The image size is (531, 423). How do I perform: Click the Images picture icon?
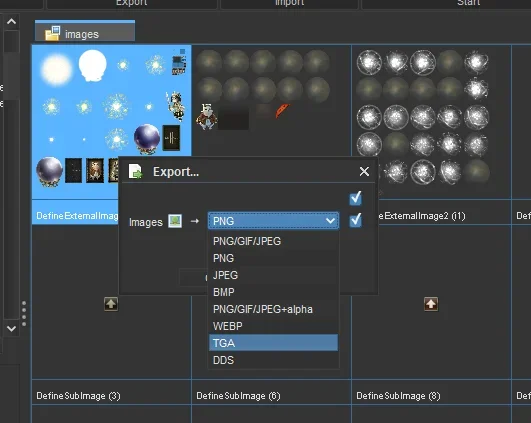tap(175, 221)
